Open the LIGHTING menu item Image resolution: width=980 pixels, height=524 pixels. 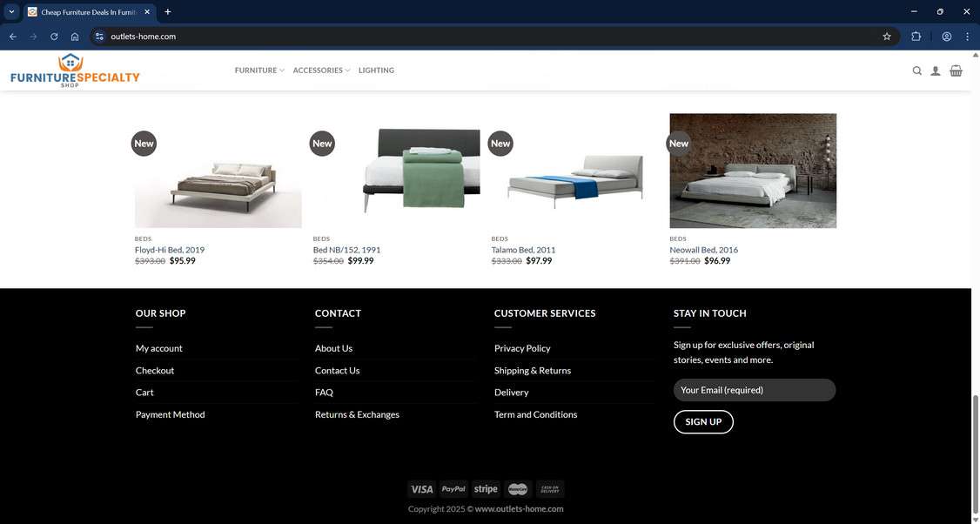pos(376,71)
